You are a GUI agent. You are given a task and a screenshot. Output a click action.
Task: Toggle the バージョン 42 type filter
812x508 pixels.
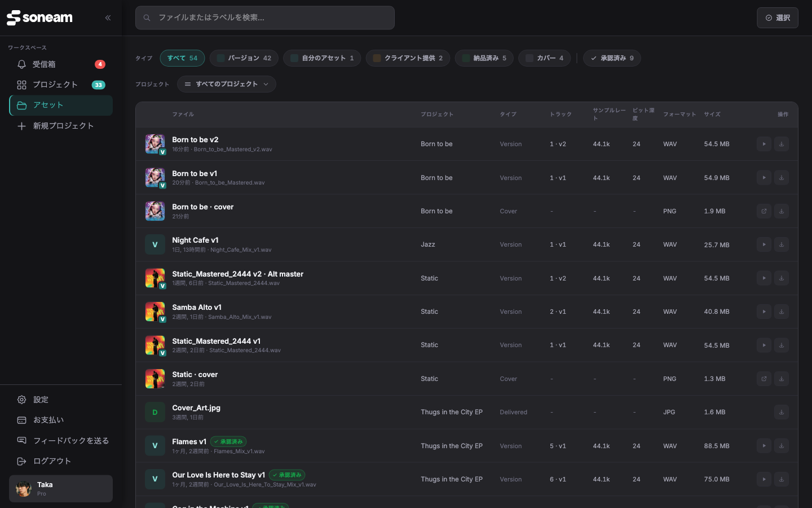pyautogui.click(x=244, y=58)
